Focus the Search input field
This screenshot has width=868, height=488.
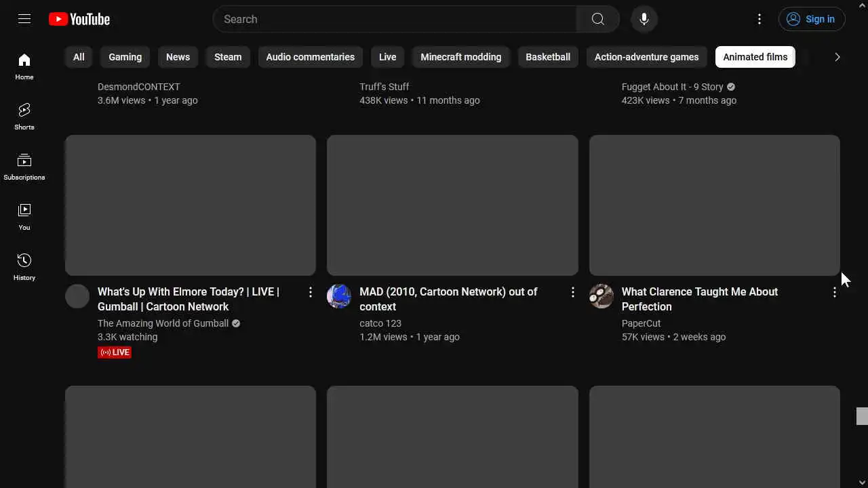(x=395, y=19)
